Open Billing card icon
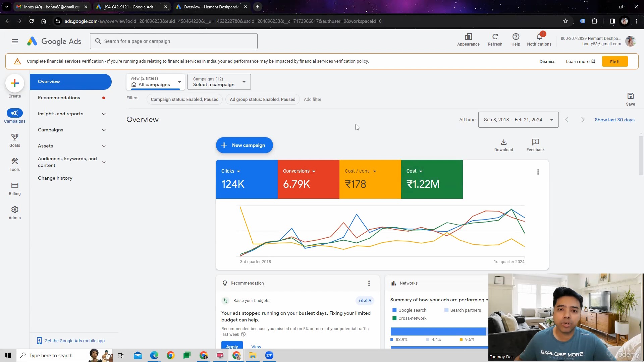Image resolution: width=644 pixels, height=362 pixels. 15,185
